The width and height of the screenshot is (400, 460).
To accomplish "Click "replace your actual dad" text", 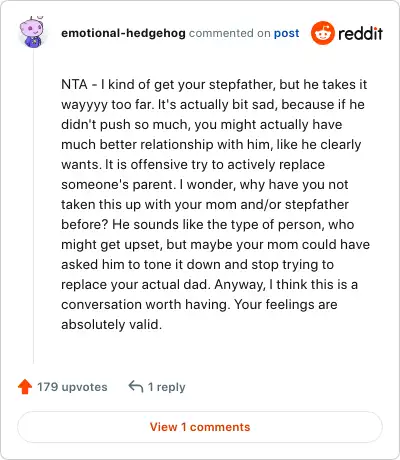I will tap(136, 284).
